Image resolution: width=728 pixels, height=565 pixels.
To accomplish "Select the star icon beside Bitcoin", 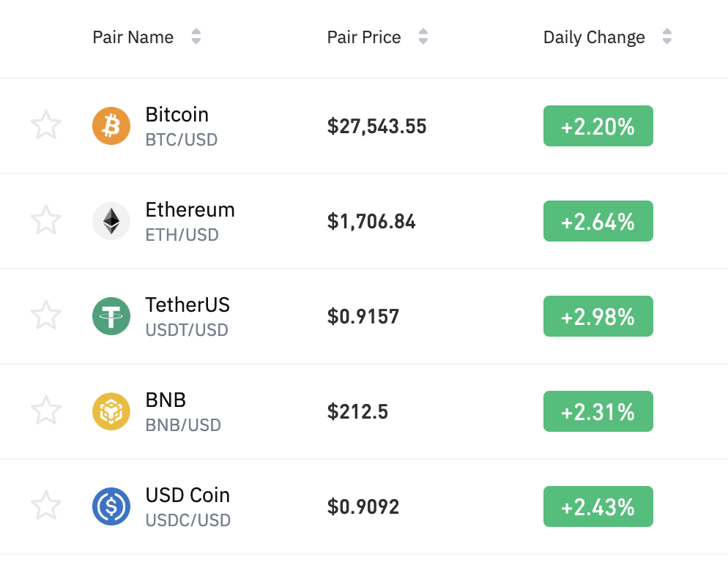I will [46, 125].
